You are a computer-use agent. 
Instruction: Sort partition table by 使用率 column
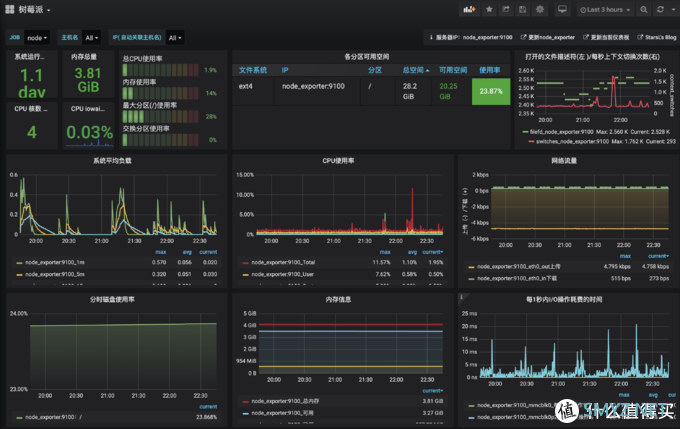tap(490, 70)
